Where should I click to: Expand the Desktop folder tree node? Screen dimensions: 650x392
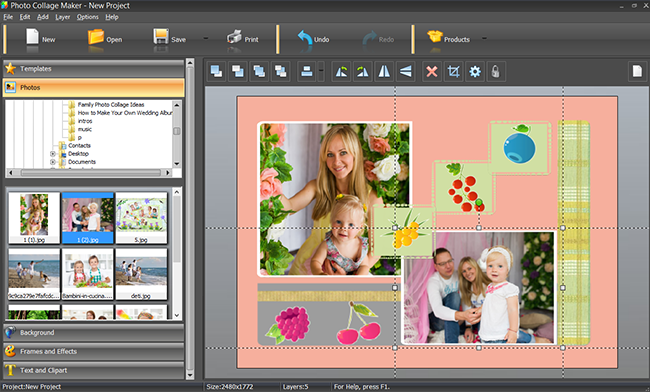(53, 154)
